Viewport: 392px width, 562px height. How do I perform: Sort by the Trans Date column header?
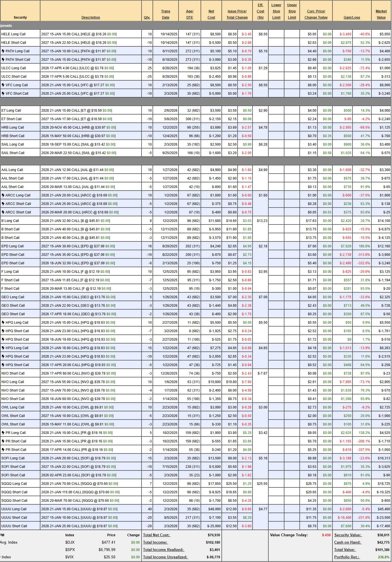(x=165, y=14)
